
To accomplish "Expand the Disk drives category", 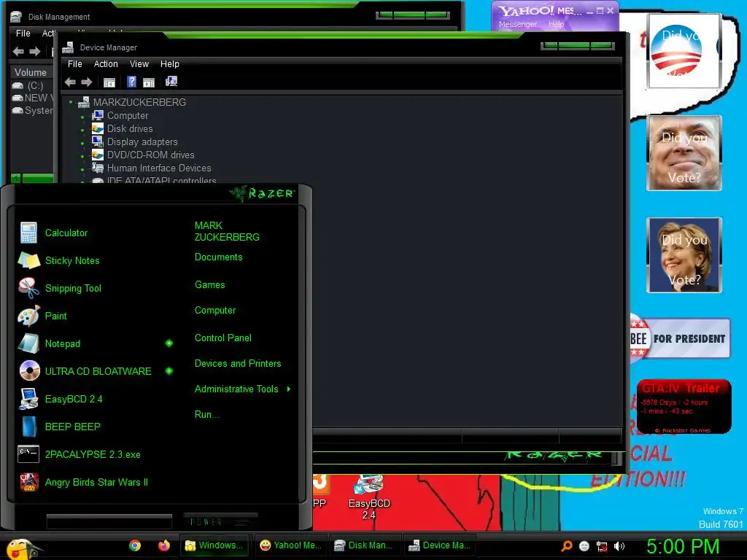I will (82, 130).
